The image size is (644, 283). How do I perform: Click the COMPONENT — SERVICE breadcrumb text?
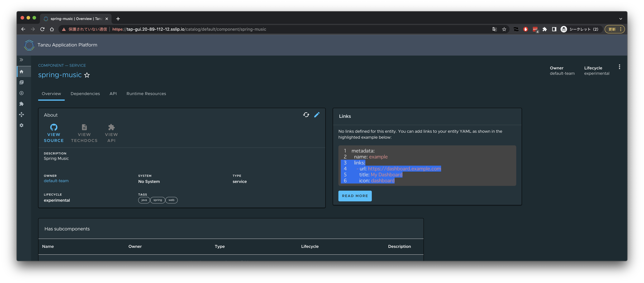coord(62,65)
